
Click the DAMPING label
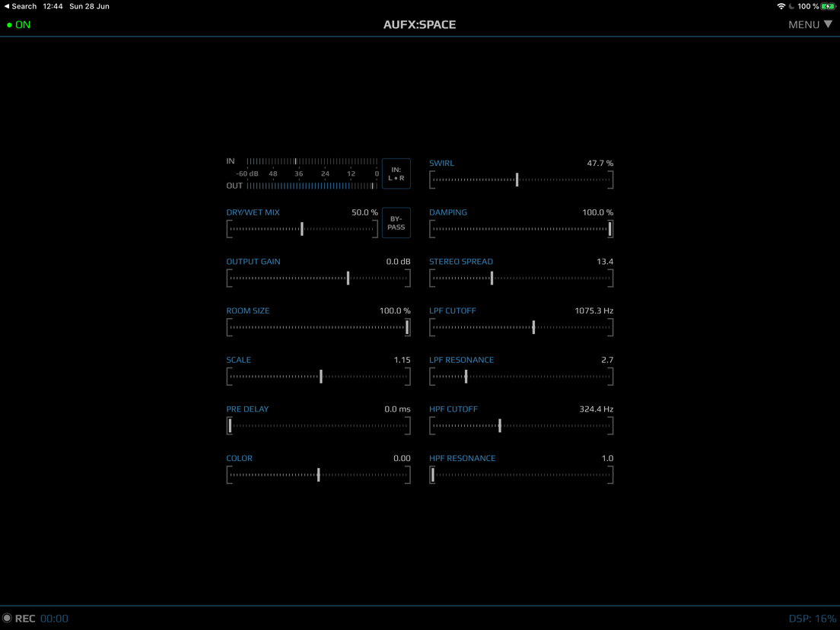[x=448, y=212]
